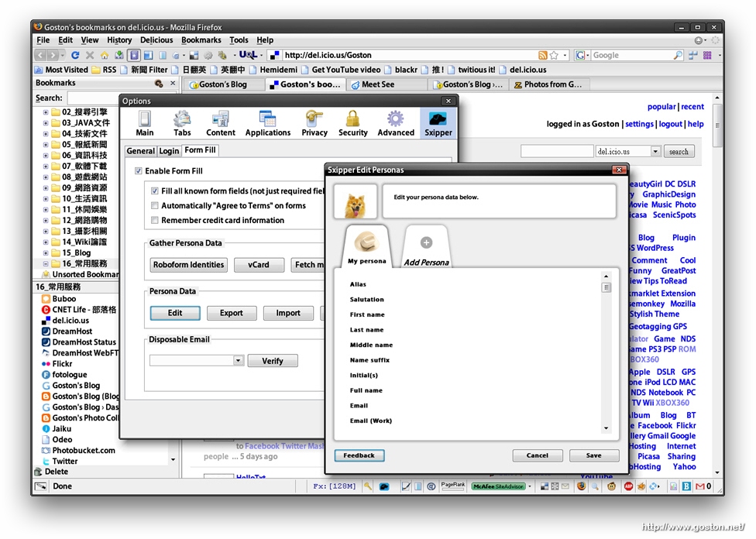Viewport: 756px width, 539px height.
Task: Click the Feedback button
Action: [x=359, y=455]
